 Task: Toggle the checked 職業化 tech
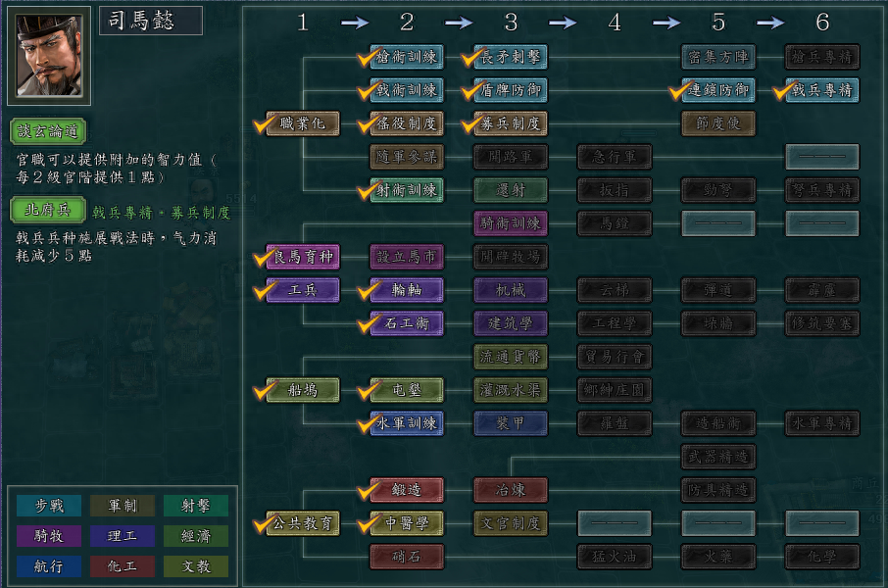click(x=303, y=123)
